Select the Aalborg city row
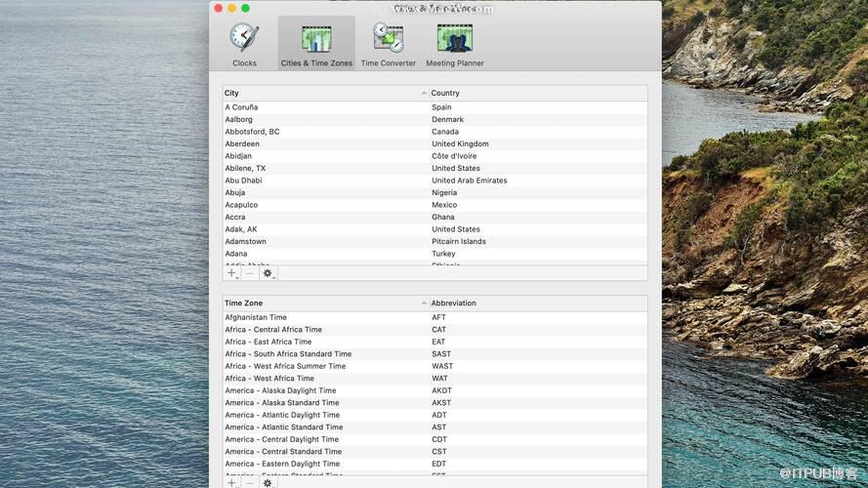Screen dimensions: 868x488 click(x=435, y=119)
